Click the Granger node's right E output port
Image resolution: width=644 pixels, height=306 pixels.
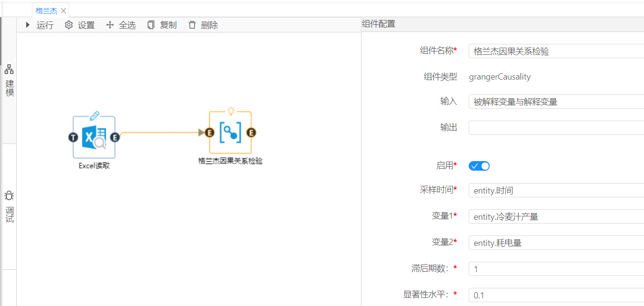251,133
